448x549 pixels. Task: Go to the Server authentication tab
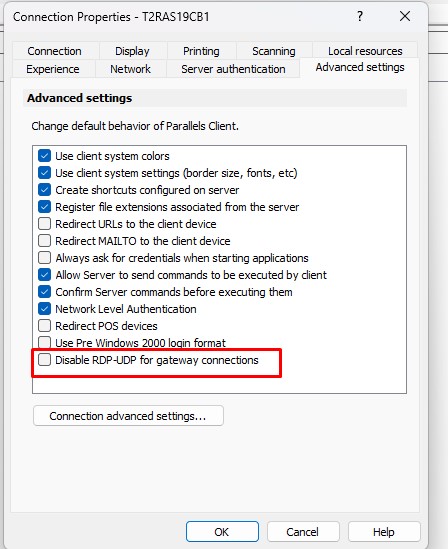click(x=233, y=69)
